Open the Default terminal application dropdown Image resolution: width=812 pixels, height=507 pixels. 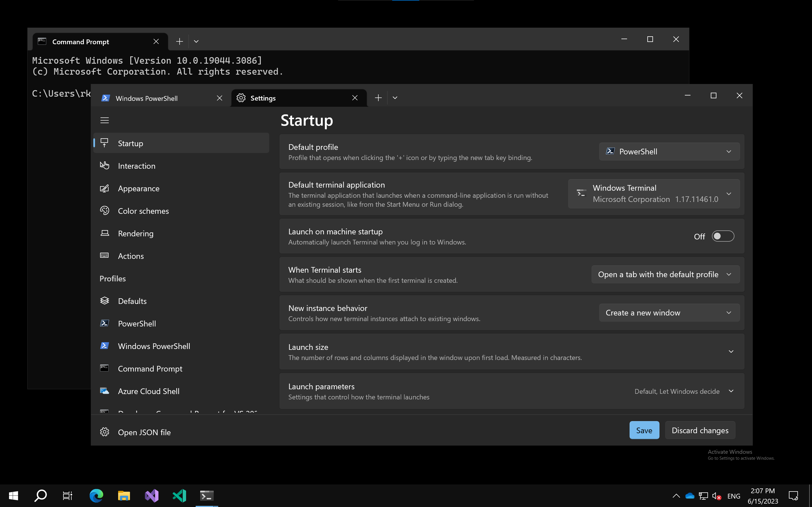pyautogui.click(x=654, y=194)
